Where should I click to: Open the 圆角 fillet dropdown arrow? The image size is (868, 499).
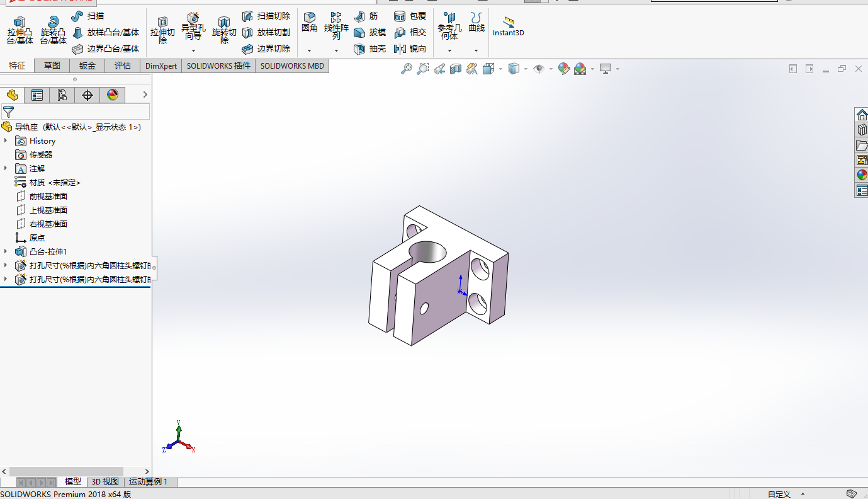309,50
